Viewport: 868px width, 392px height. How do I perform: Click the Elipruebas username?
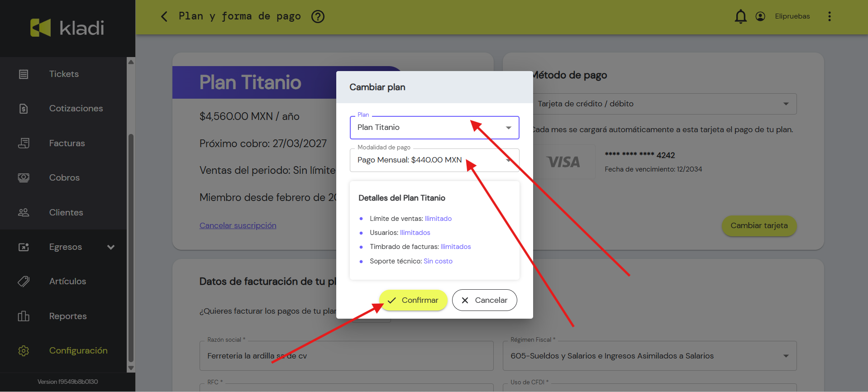pyautogui.click(x=792, y=16)
